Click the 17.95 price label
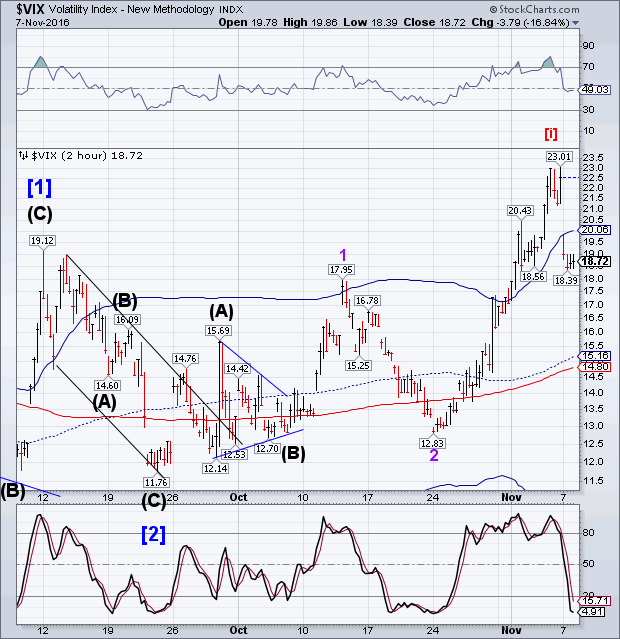Image resolution: width=620 pixels, height=639 pixels. tap(341, 269)
